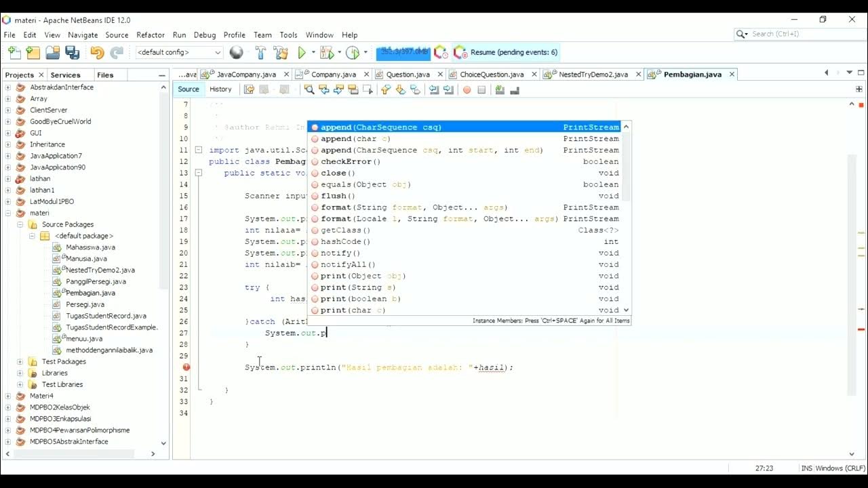The width and height of the screenshot is (868, 488).
Task: Click the Search Ctrl+I input field
Action: click(806, 34)
